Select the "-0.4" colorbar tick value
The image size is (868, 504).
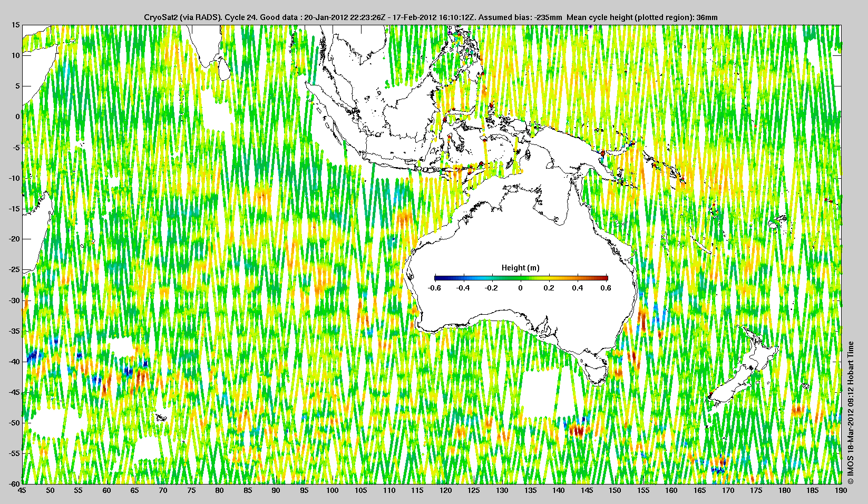point(463,288)
